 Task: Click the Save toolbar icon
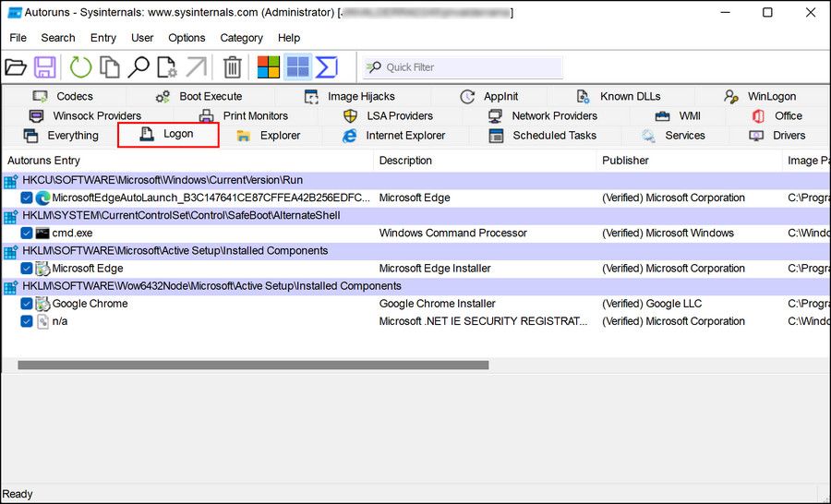45,67
